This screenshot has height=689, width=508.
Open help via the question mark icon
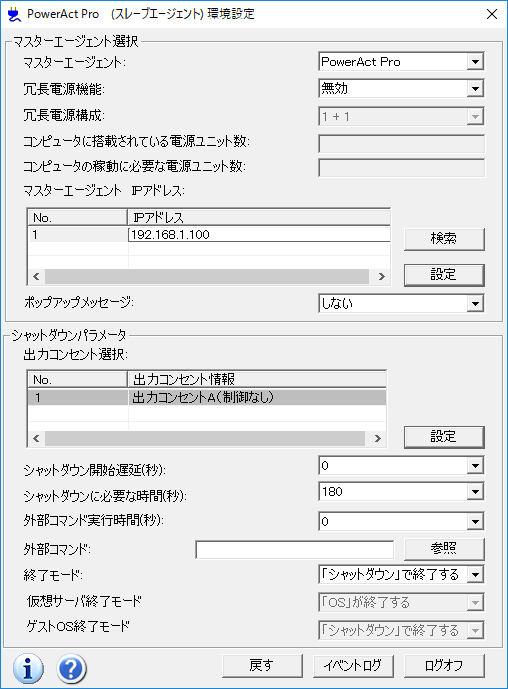click(72, 668)
